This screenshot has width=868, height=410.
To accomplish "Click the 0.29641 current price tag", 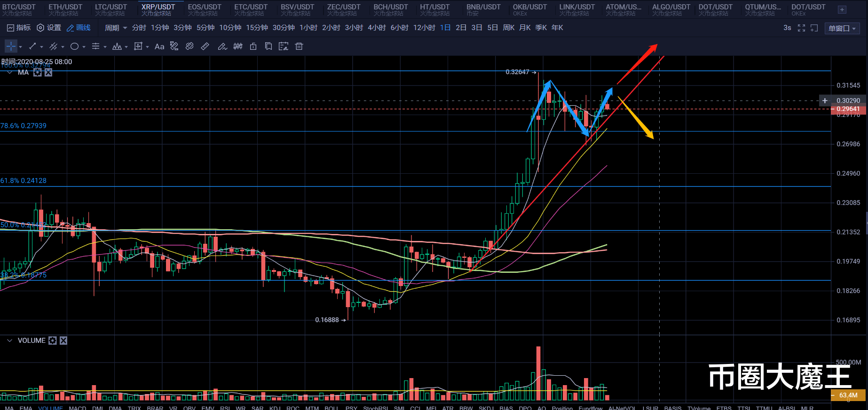I will coord(848,109).
